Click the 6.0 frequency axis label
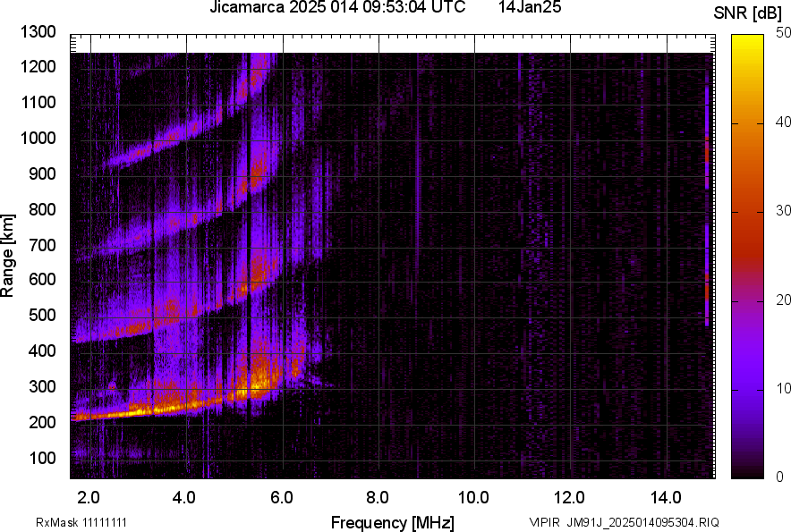Image resolution: width=791 pixels, height=532 pixels. click(281, 498)
